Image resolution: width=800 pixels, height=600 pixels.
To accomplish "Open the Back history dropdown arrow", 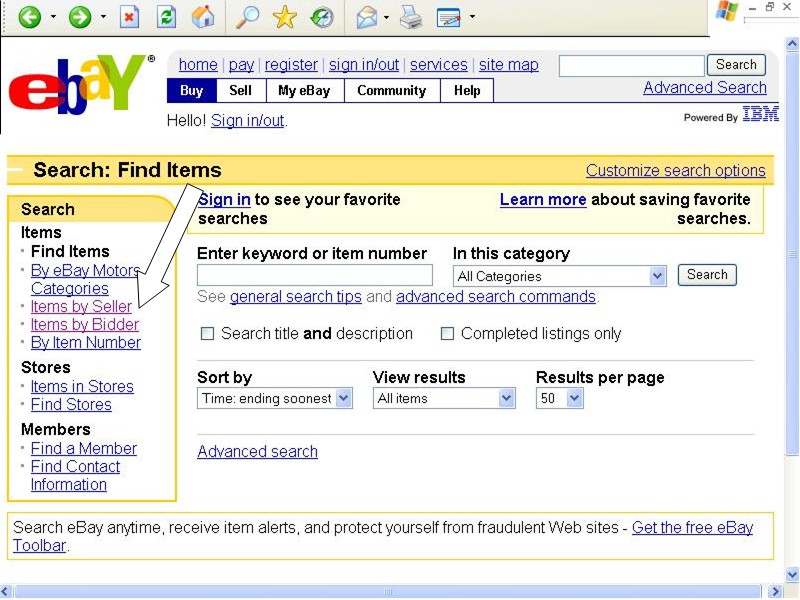I will [x=54, y=17].
